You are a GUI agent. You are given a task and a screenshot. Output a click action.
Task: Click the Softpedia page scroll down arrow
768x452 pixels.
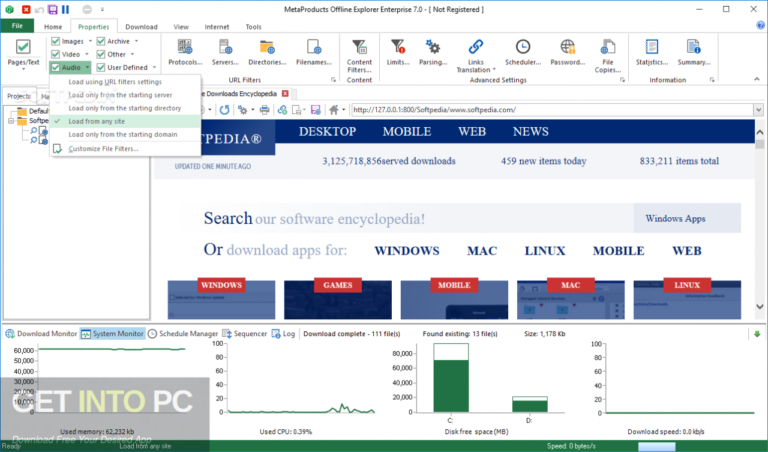point(759,307)
